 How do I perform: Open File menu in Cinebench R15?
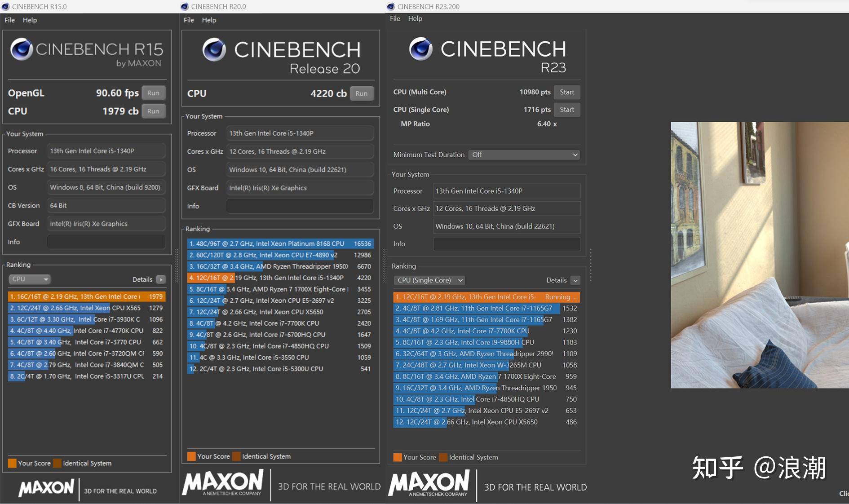[x=10, y=20]
